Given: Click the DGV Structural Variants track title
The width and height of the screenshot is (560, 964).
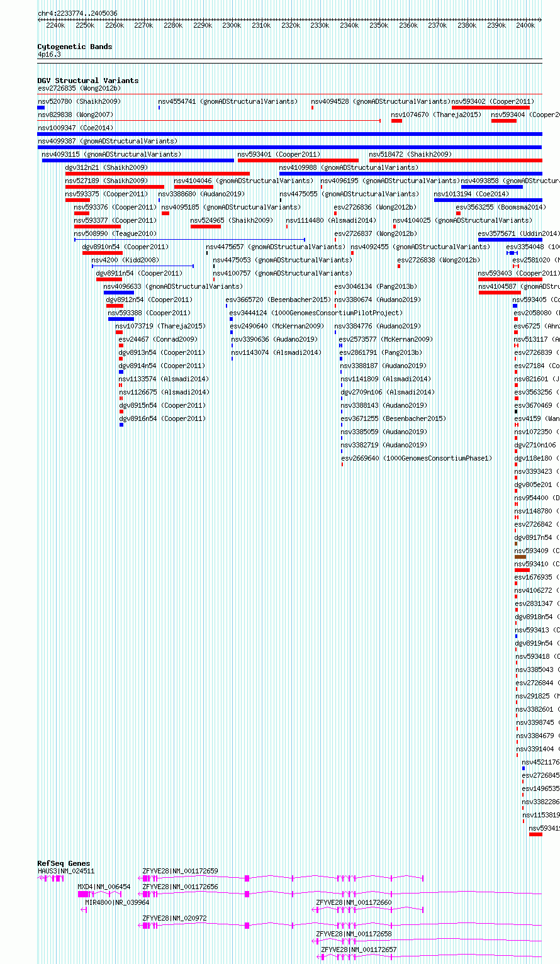Looking at the screenshot, I should coord(88,81).
